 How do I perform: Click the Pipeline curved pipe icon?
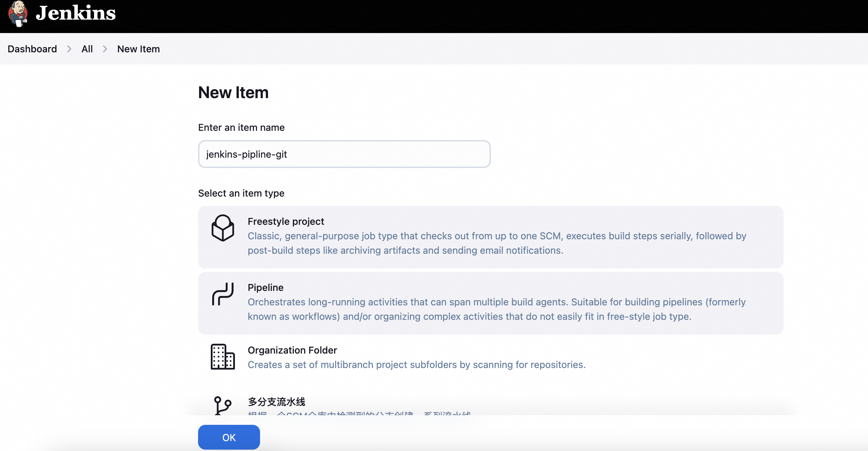(223, 294)
